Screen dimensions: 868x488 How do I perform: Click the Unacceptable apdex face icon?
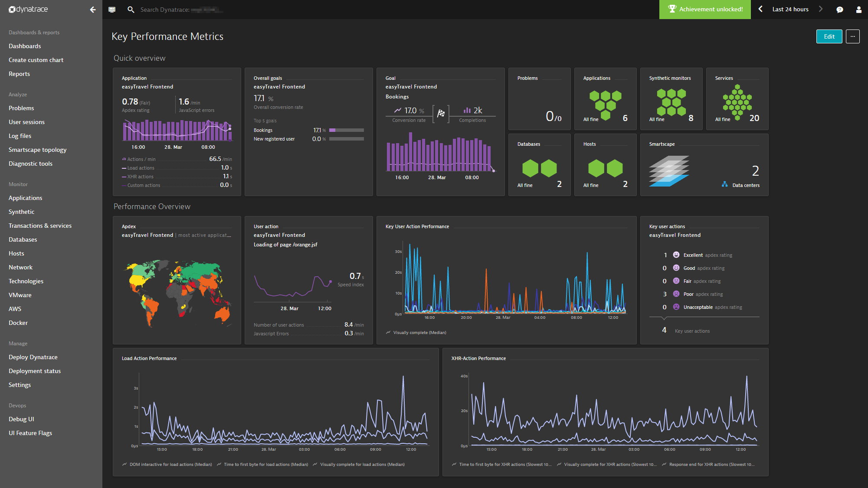[x=676, y=307]
